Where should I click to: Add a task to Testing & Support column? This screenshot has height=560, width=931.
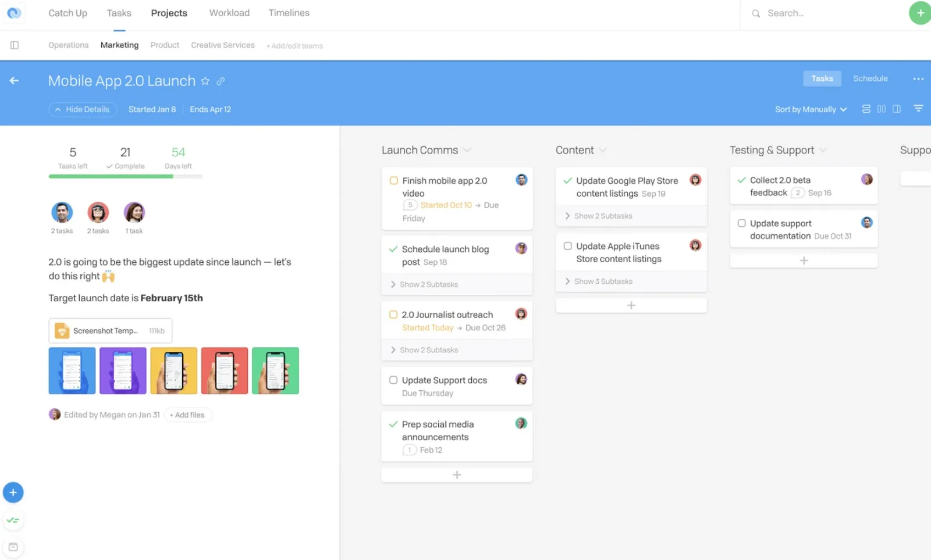coord(804,261)
